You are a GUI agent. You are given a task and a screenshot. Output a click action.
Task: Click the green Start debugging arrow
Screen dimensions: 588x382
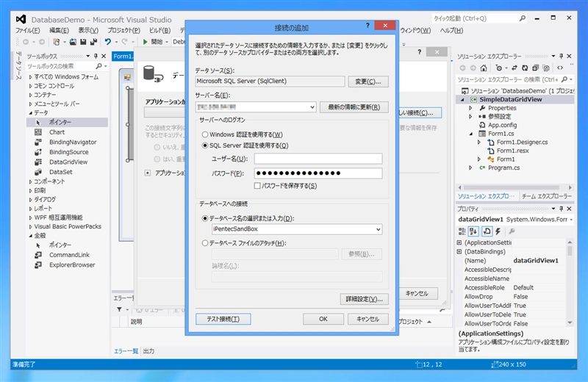pos(145,42)
